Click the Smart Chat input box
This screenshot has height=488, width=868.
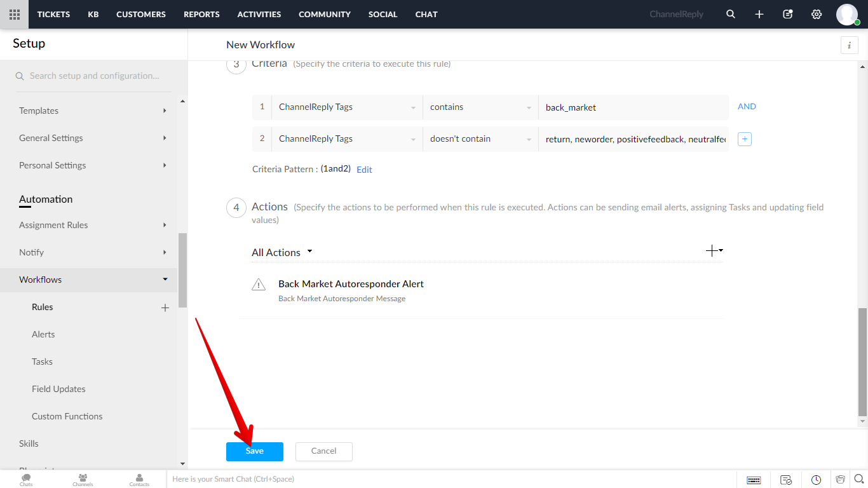(451, 479)
